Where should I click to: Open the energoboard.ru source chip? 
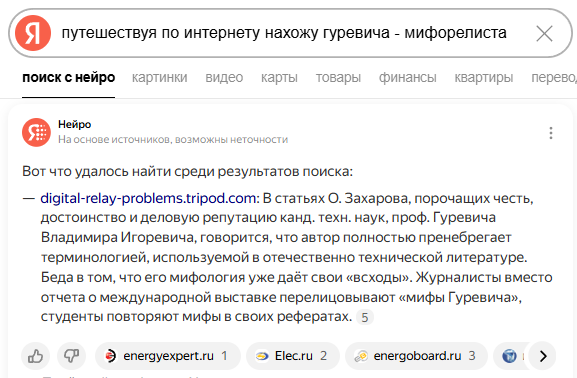pos(416,356)
